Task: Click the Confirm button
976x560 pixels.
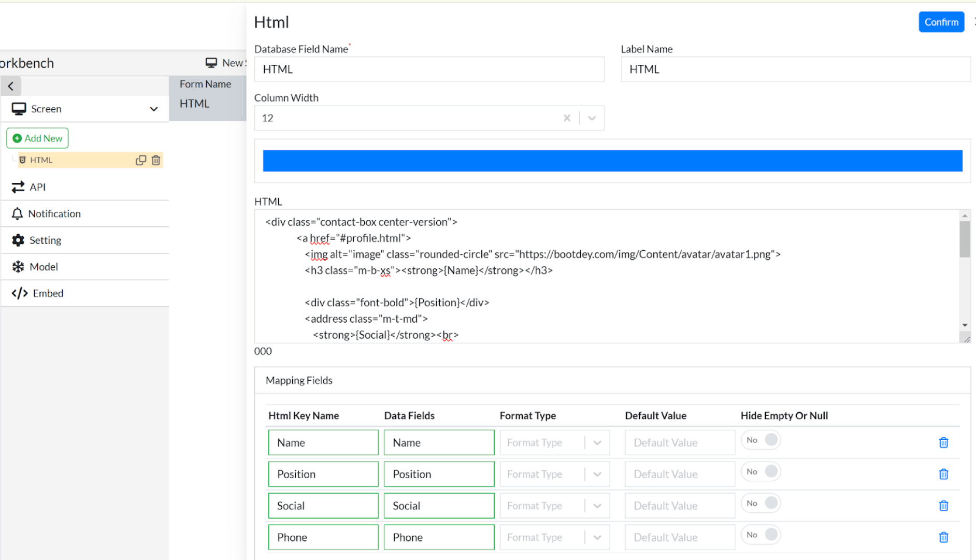Action: coord(941,22)
